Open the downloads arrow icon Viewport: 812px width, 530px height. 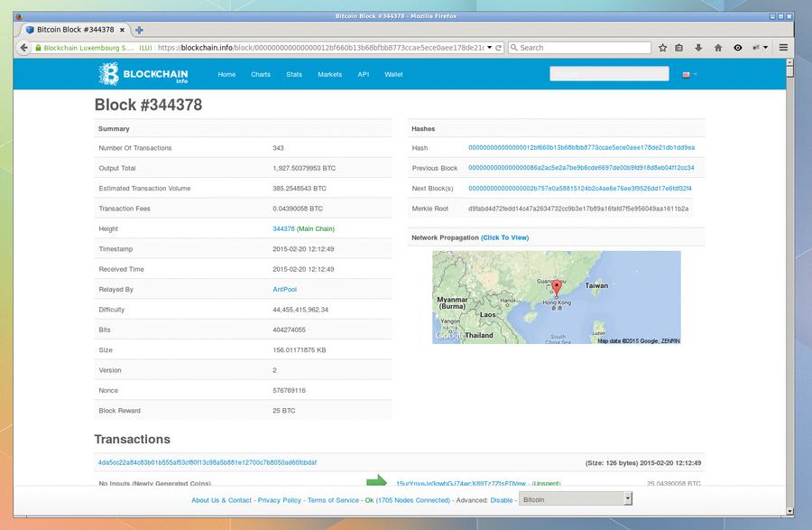(x=698, y=48)
